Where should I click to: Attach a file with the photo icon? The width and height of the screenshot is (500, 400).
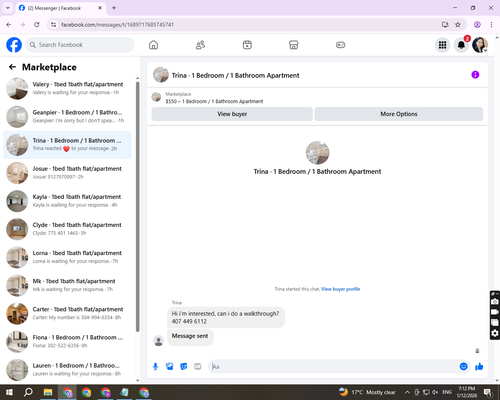[170, 367]
